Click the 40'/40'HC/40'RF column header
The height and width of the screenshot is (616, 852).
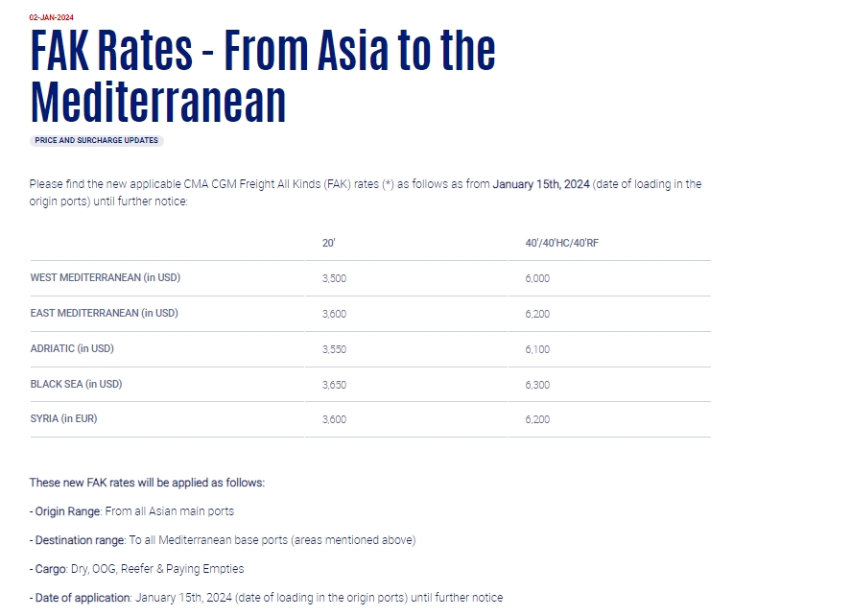point(562,243)
